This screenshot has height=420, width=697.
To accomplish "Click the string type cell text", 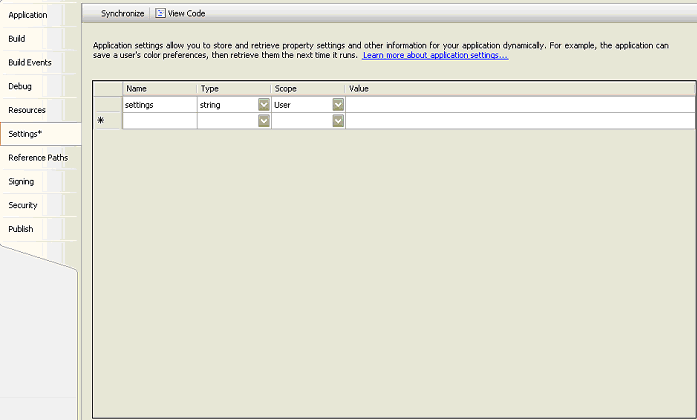I will tap(210, 105).
